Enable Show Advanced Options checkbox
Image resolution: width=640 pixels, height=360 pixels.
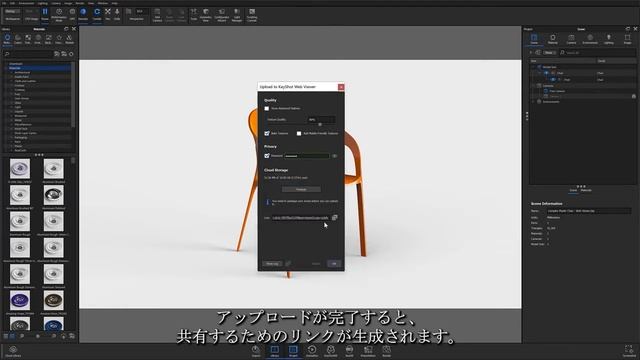pyautogui.click(x=267, y=109)
